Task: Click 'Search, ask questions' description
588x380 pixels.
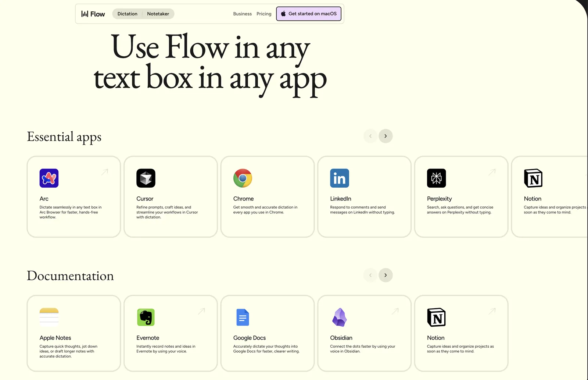Action: [460, 210]
